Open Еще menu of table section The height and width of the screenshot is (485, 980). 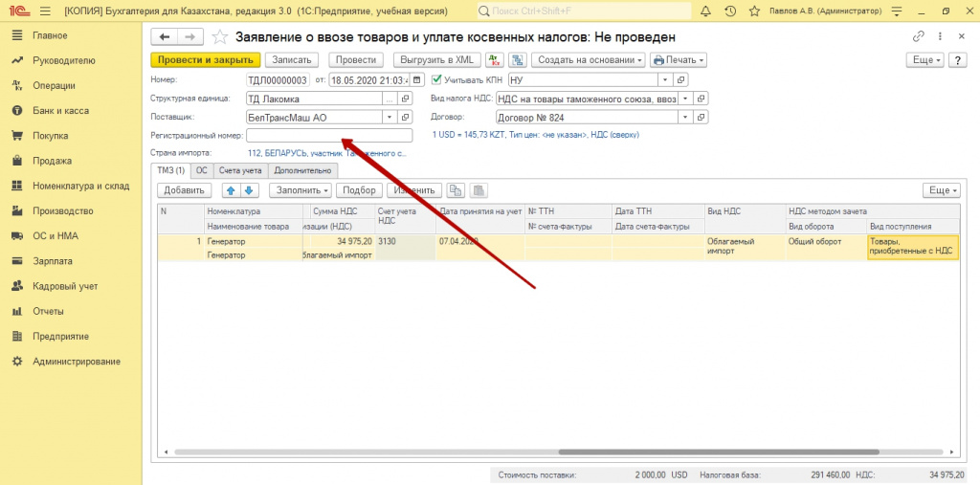(942, 190)
